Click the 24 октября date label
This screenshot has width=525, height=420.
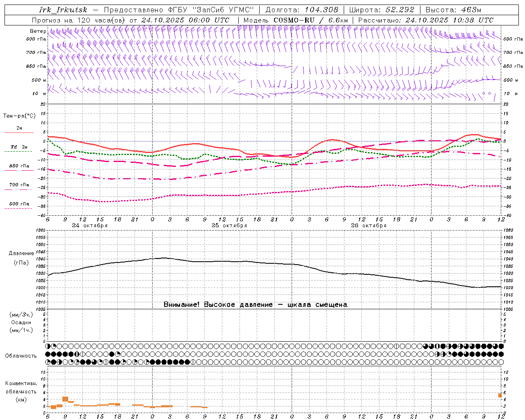coord(90,226)
